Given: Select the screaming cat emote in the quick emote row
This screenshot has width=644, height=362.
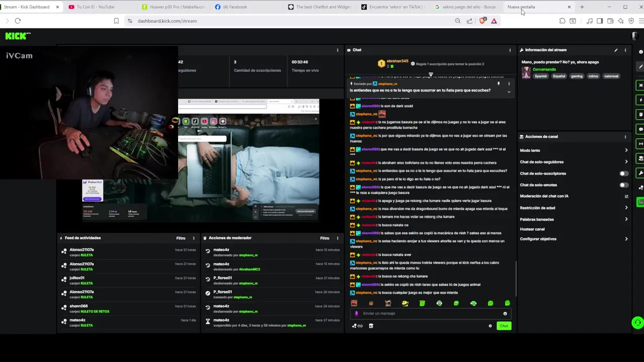Looking at the screenshot, I should pyautogui.click(x=388, y=303).
